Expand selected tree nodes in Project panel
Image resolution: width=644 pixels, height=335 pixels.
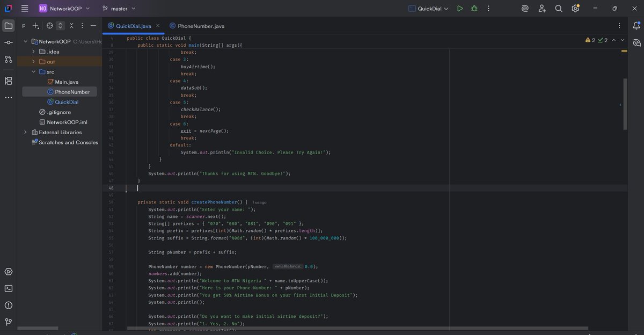coord(61,25)
